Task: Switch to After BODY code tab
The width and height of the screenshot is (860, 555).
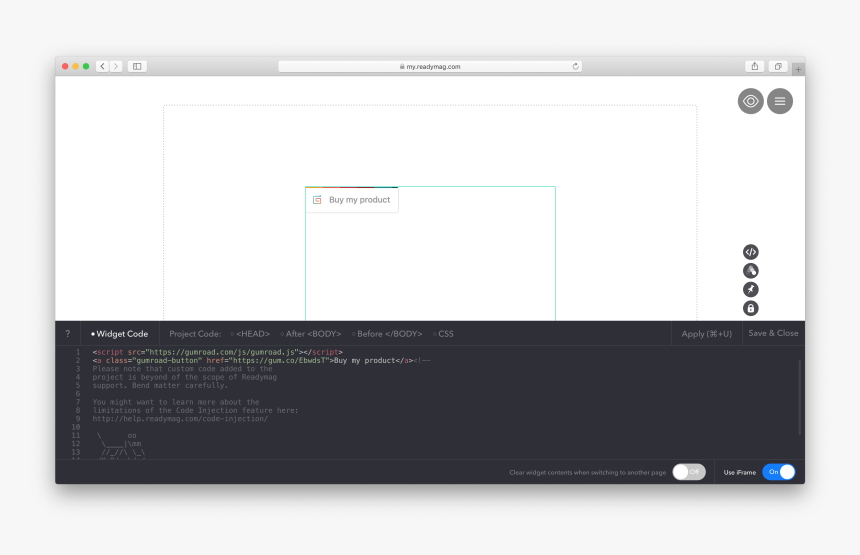Action: pyautogui.click(x=310, y=333)
